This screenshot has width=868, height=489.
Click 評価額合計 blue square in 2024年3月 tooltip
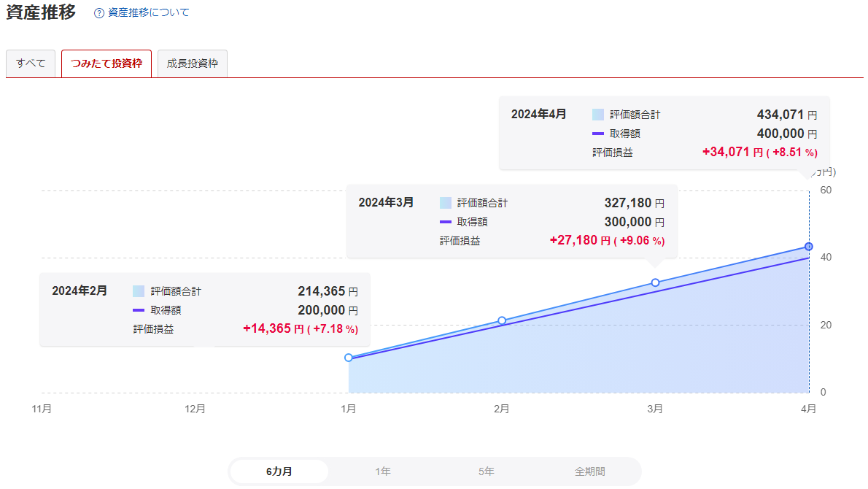coord(446,203)
